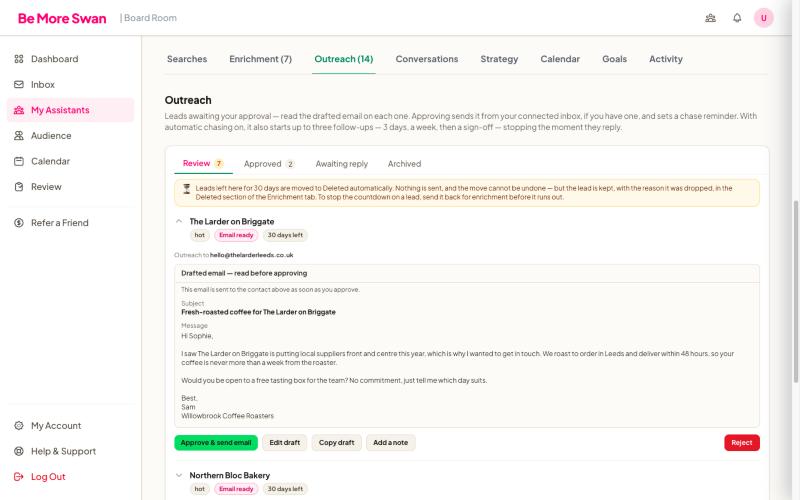Click the My Account gear icon
The image size is (800, 500).
click(x=19, y=426)
